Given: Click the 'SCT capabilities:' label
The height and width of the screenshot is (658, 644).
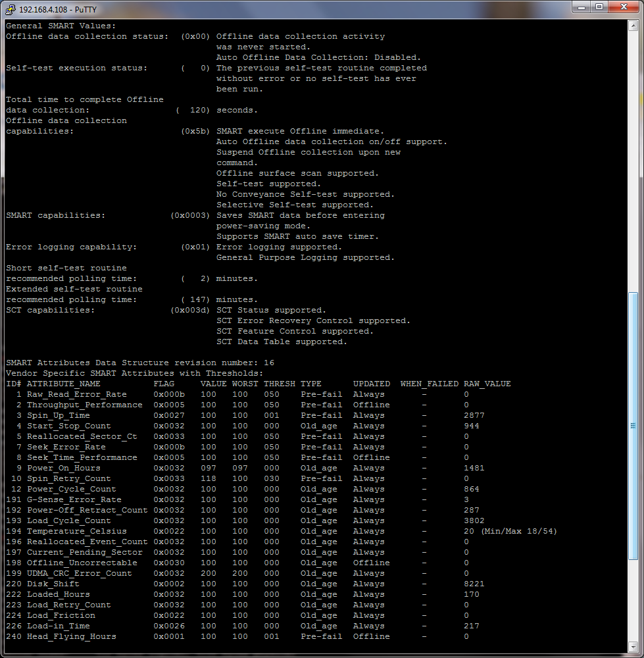Looking at the screenshot, I should [50, 310].
